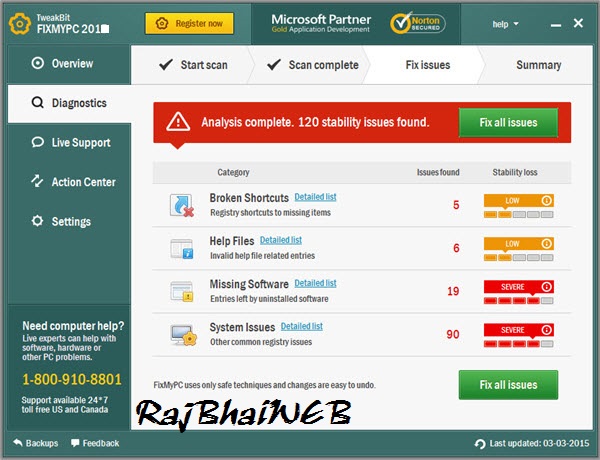Select the Start scan step tab
Image resolution: width=600 pixels, height=460 pixels.
pos(193,65)
